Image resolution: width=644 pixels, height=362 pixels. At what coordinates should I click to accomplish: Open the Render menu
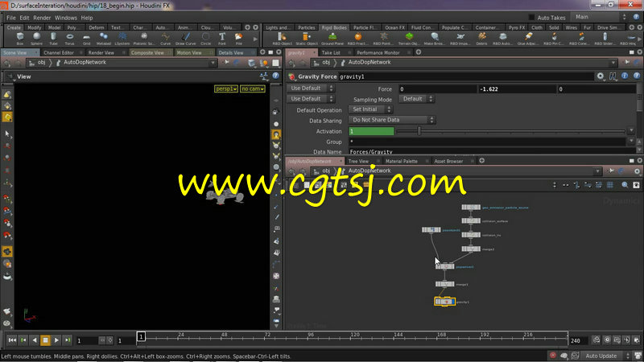tap(42, 18)
